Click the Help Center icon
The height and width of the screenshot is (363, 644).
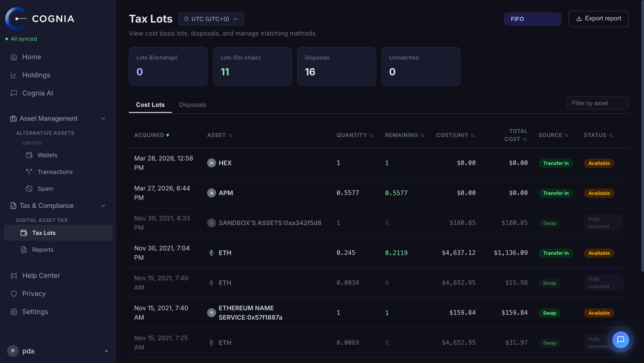click(x=14, y=276)
